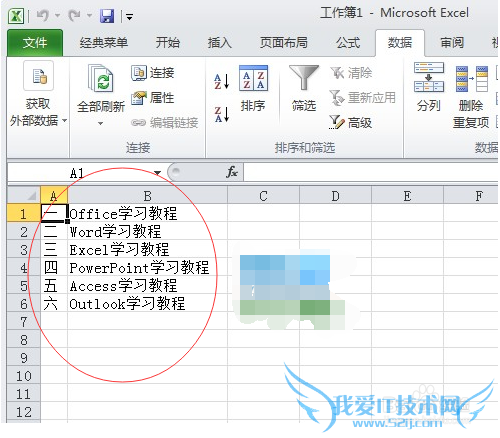The image size is (500, 438).
Task: Switch to the 公式 (Formulas) tab
Action: tap(348, 43)
